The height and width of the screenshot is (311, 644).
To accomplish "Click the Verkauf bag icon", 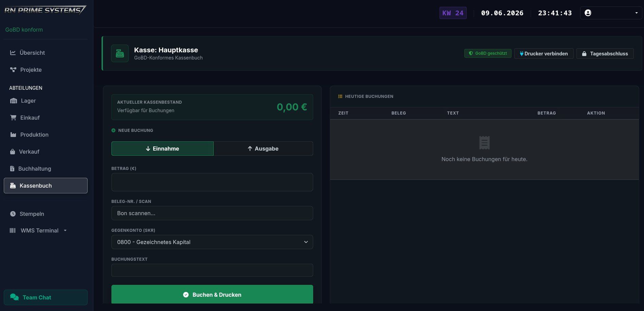I will tap(13, 152).
